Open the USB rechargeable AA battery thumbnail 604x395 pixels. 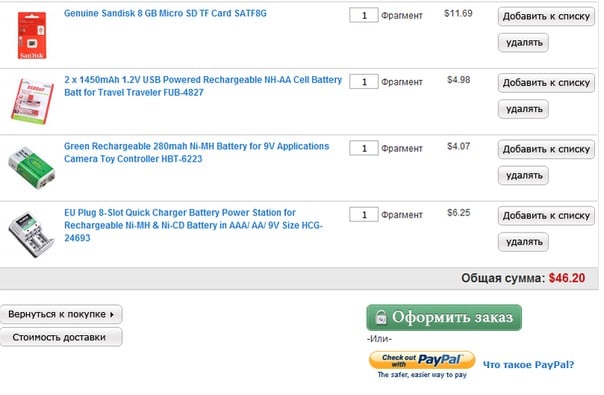[32, 102]
